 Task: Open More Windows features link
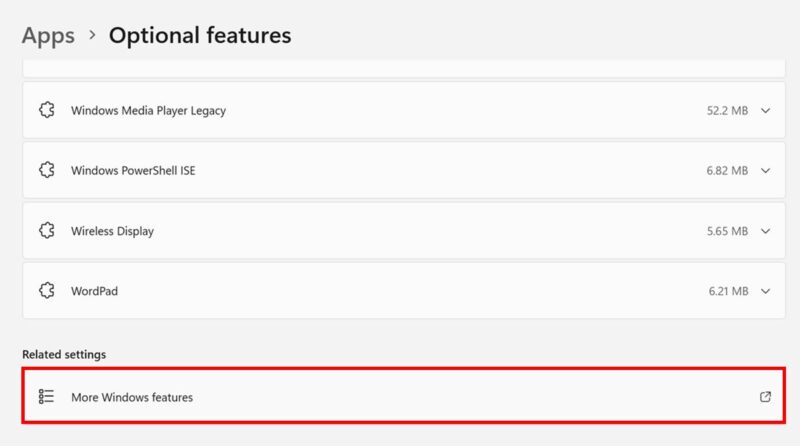click(x=132, y=397)
